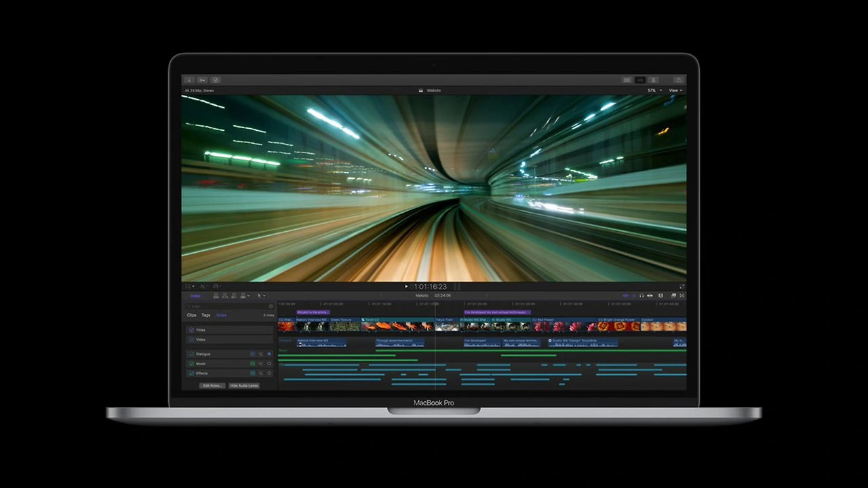The height and width of the screenshot is (488, 868).
Task: Open the Select arrow tool dropdown
Action: tap(261, 296)
